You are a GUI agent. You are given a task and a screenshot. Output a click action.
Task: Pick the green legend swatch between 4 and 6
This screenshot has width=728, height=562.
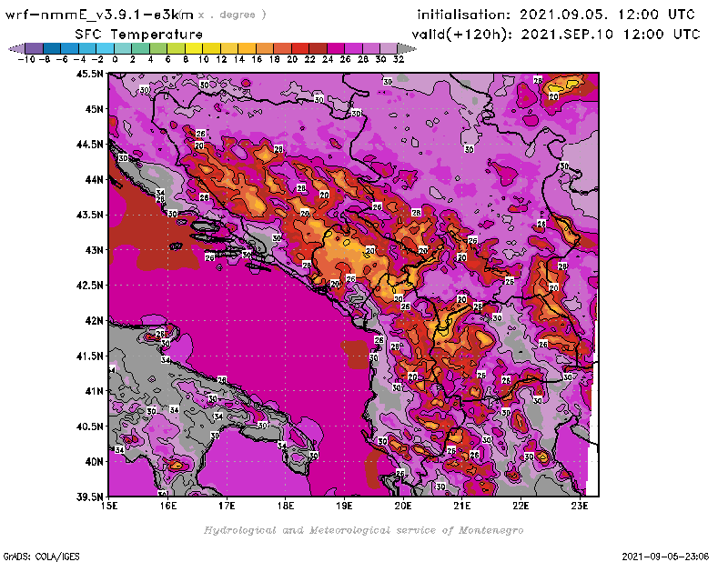pyautogui.click(x=158, y=48)
